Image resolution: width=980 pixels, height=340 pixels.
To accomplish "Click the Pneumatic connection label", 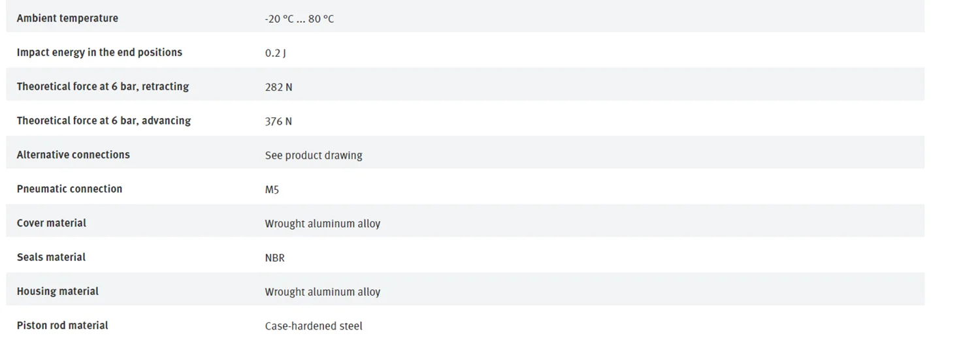I will pos(69,189).
